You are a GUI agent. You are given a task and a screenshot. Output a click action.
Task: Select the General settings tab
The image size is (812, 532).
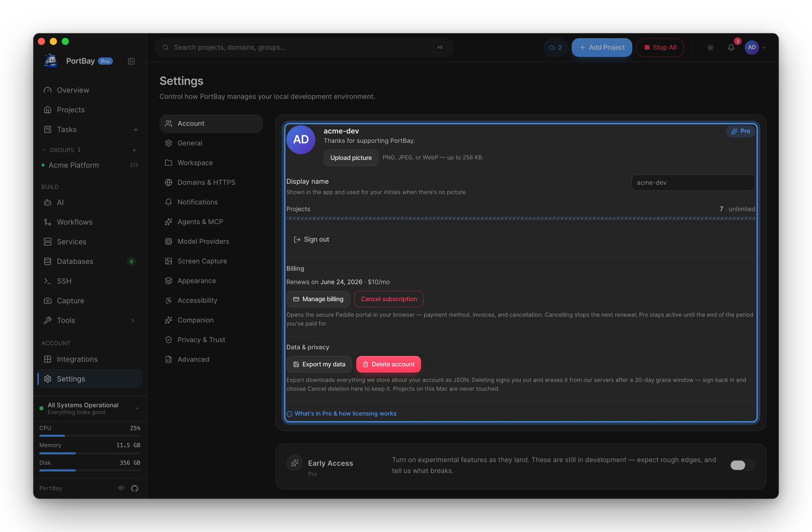tap(211, 143)
